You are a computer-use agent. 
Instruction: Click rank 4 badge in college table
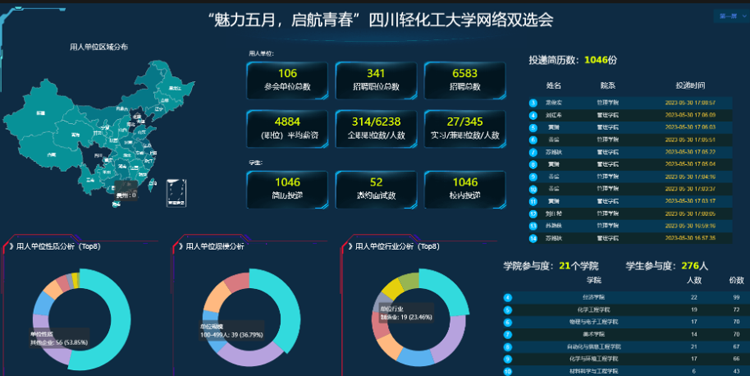(507, 298)
